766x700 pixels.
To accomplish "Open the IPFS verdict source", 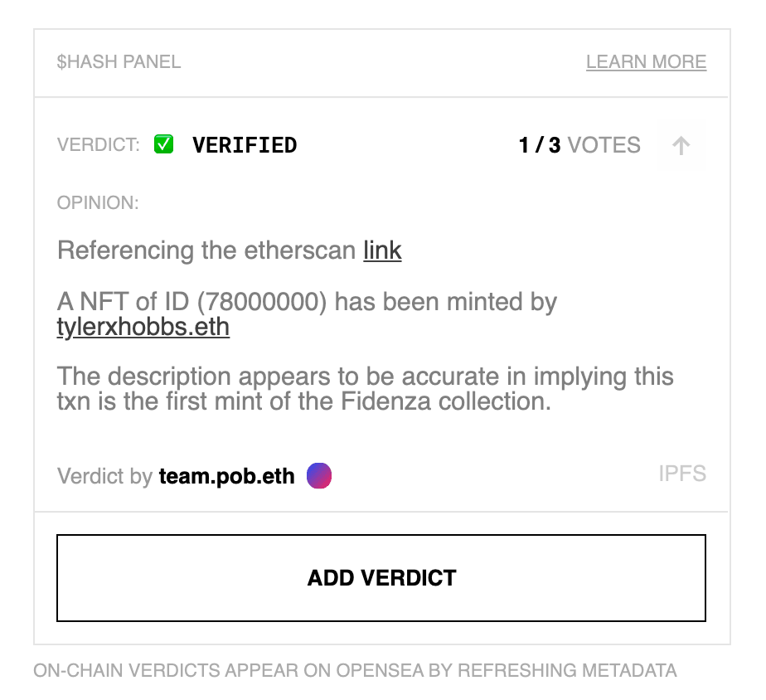I will point(682,474).
